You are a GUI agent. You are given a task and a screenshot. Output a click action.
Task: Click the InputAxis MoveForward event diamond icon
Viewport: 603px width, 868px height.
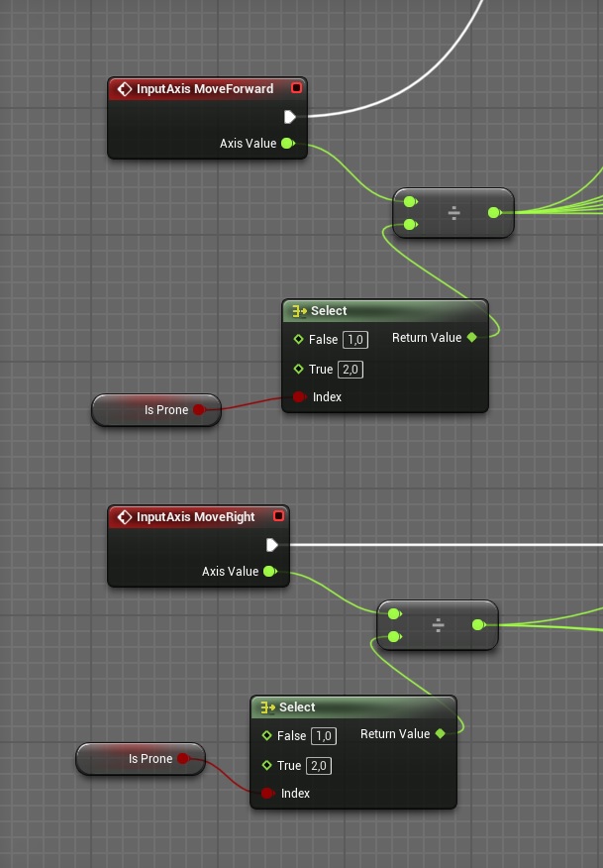click(125, 89)
